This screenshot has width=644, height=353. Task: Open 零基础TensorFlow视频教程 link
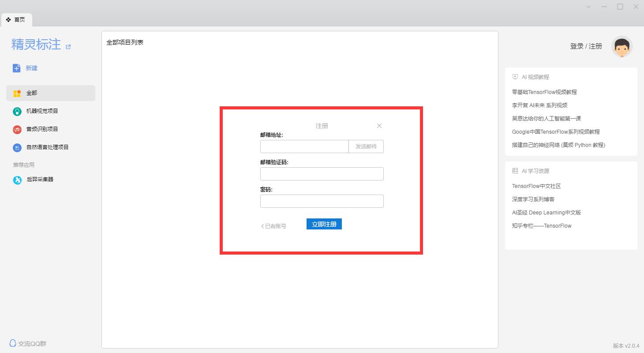point(544,92)
